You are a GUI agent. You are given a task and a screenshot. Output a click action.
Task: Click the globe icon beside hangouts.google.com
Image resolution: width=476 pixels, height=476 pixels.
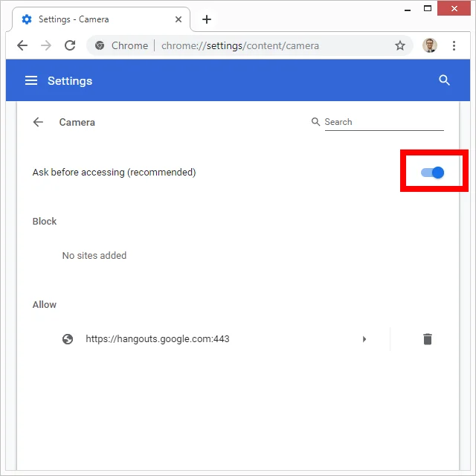coord(68,339)
